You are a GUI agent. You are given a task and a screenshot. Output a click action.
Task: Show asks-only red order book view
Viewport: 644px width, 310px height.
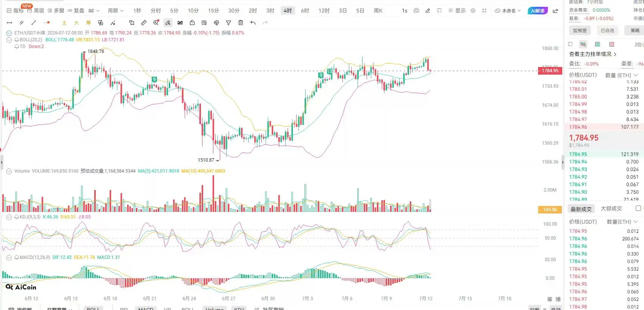[x=612, y=44]
